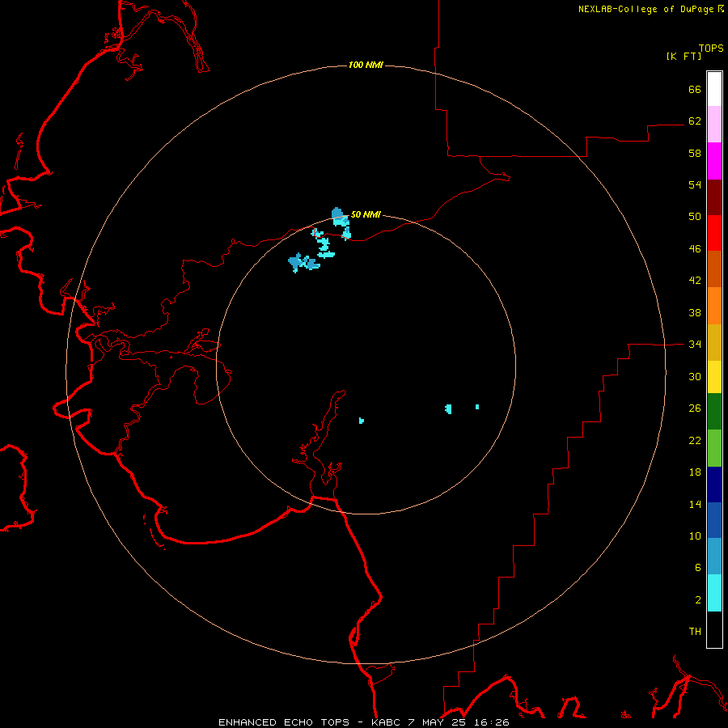Screen dimensions: 728x728
Task: Click the 34 legend value label
Action: click(695, 344)
